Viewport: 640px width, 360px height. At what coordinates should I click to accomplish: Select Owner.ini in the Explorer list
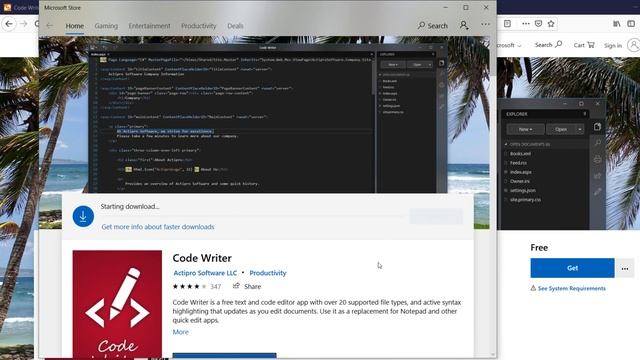click(520, 181)
